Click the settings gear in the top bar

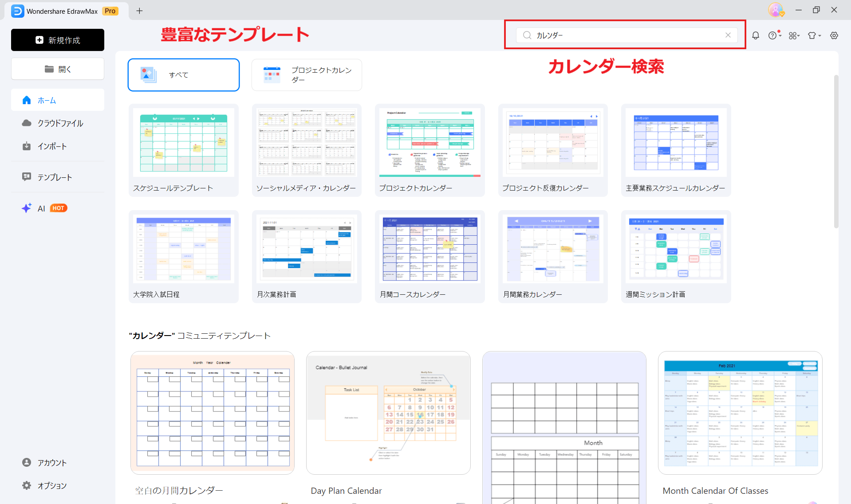835,35
